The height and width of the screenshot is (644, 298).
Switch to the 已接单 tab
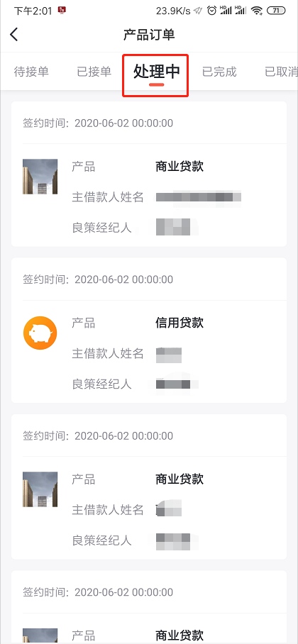94,72
